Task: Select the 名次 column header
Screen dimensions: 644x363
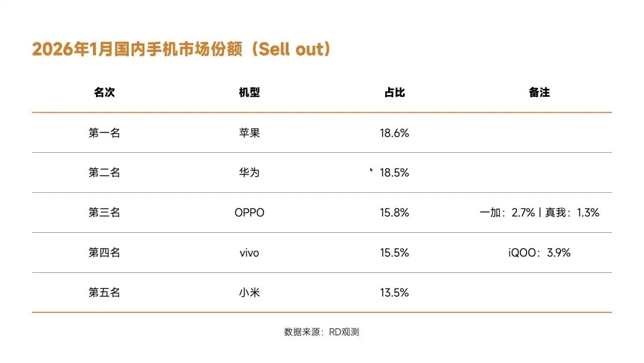Action: click(104, 93)
